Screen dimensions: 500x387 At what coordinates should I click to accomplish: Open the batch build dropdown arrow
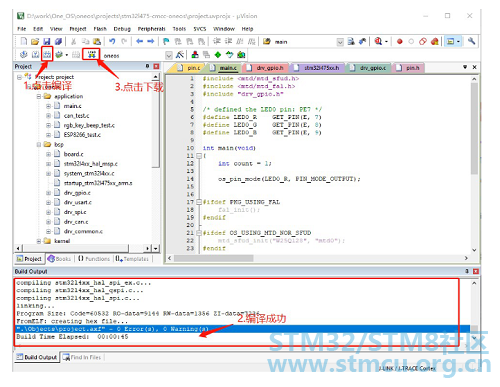coord(67,55)
